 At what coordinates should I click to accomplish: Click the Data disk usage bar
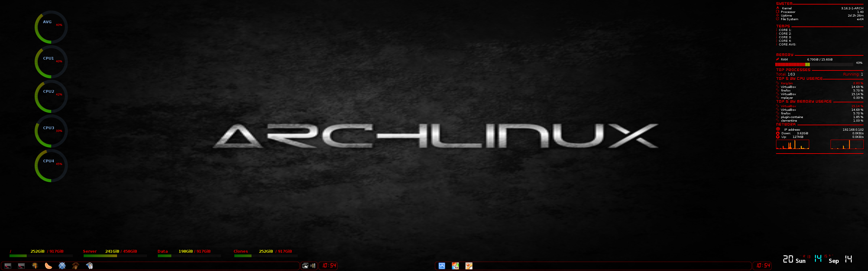[x=189, y=256]
